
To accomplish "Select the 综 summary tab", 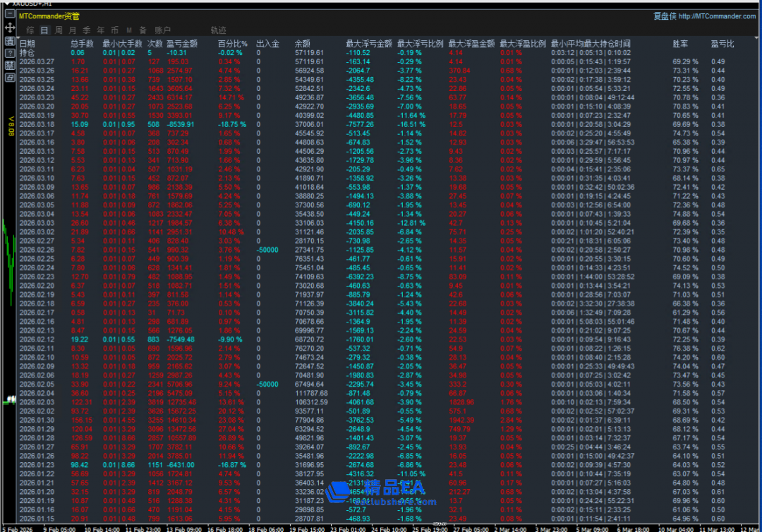I will [30, 30].
